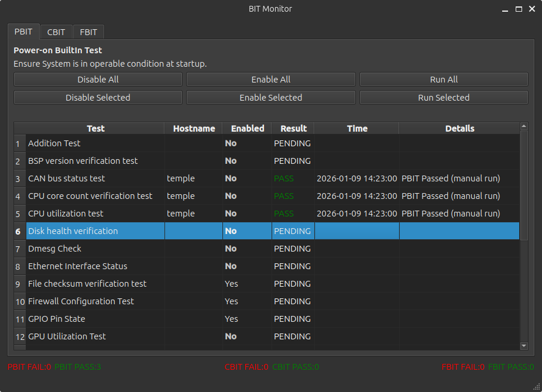Disable Selected tests
This screenshot has width=542, height=392.
coord(97,97)
